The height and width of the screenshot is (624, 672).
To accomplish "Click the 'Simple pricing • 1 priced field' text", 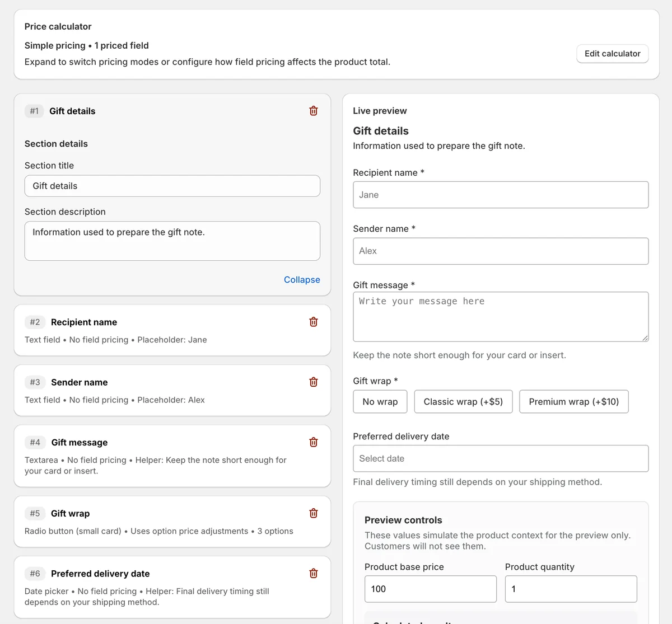I will [87, 45].
